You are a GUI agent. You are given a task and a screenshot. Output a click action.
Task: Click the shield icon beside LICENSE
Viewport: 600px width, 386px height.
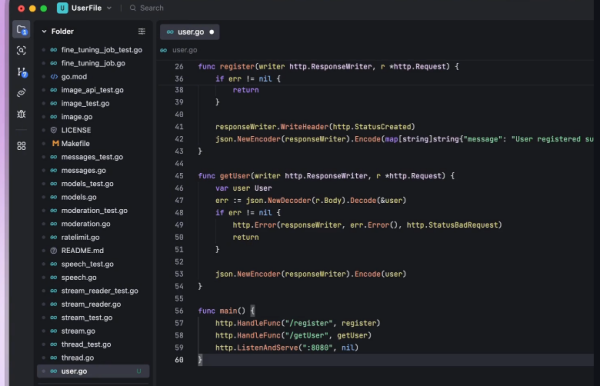click(x=54, y=130)
